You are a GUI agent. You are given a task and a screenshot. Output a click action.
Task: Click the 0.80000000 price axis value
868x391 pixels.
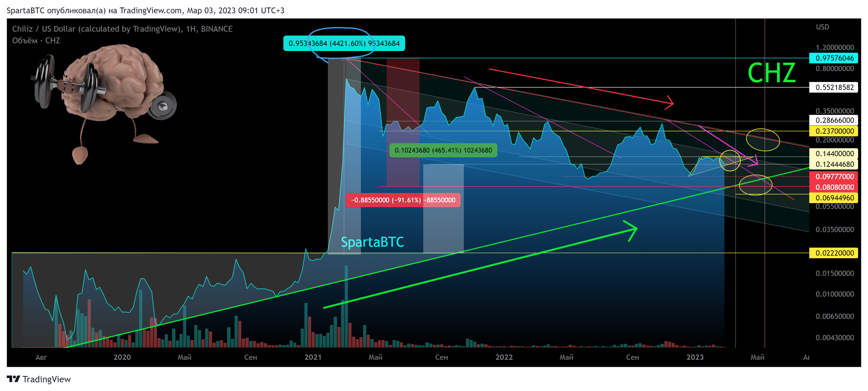coord(835,69)
